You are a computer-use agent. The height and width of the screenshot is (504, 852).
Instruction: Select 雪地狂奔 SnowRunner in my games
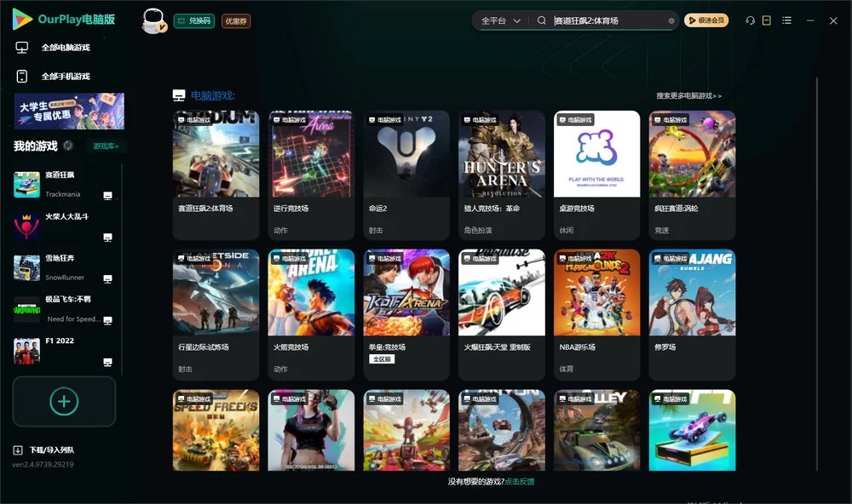click(x=64, y=267)
